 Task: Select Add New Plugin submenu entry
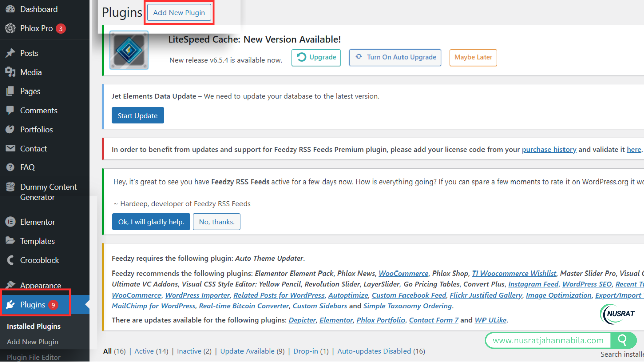click(x=32, y=342)
